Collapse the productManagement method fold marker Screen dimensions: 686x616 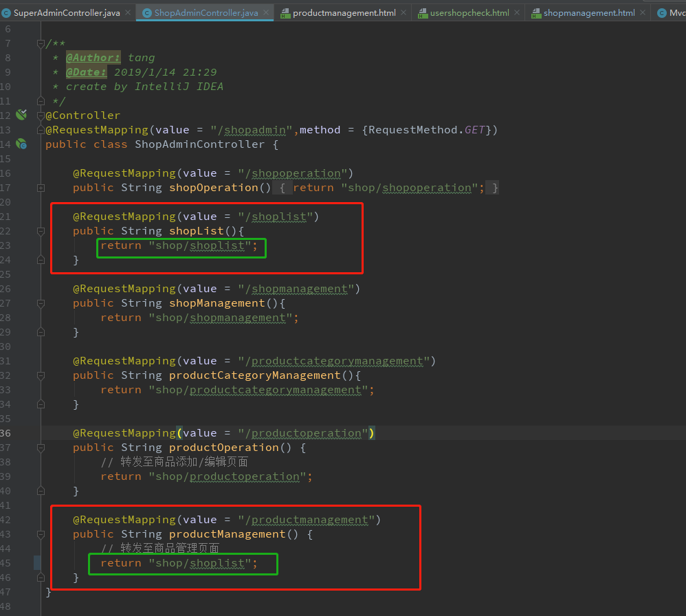tap(41, 534)
